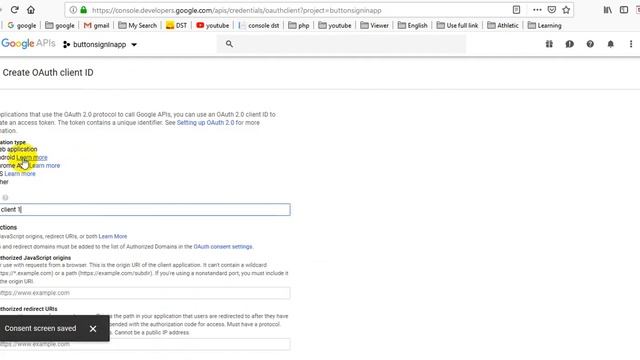Open the youtube bookmark with red icon
The image size is (640, 360).
coord(213,25)
